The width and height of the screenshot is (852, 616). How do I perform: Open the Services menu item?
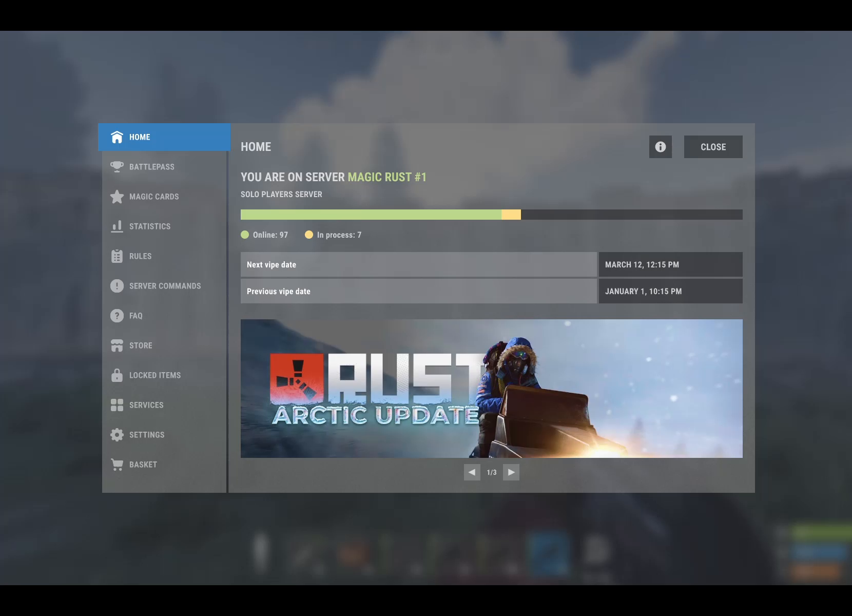(164, 405)
